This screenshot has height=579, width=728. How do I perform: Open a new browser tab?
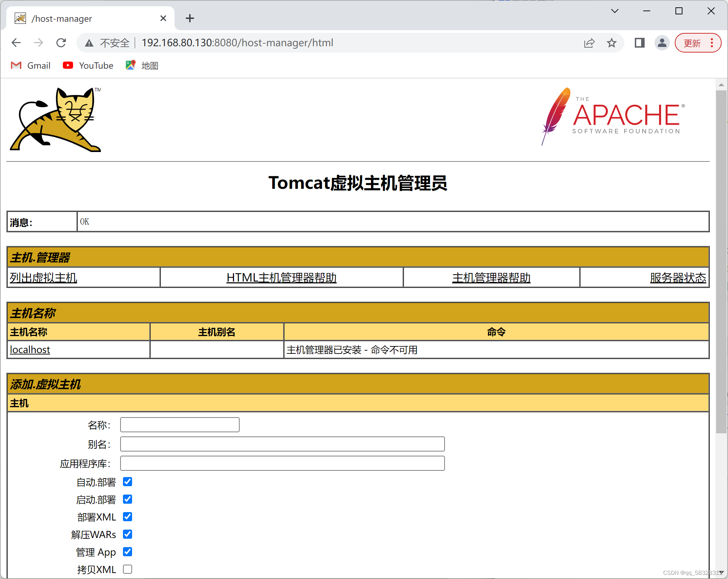(x=190, y=18)
